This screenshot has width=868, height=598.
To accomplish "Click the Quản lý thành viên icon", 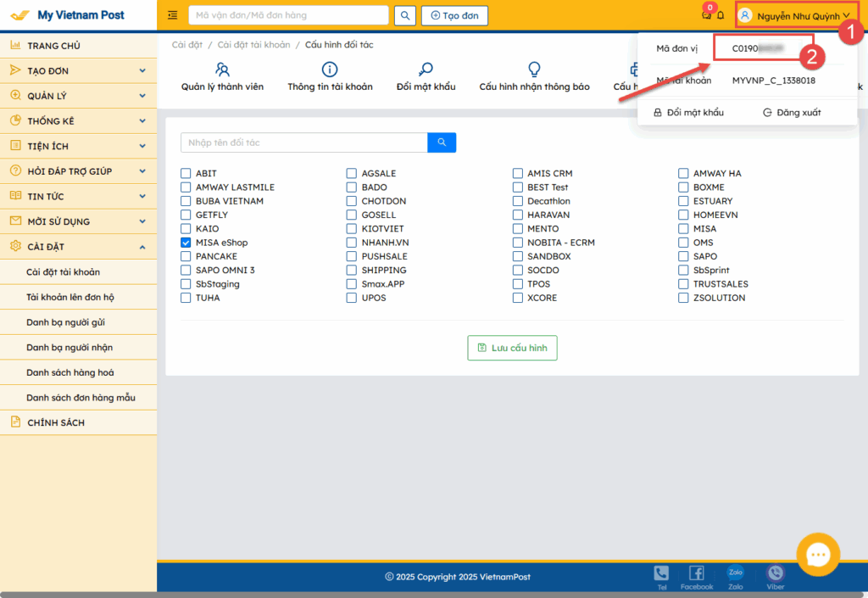I will pyautogui.click(x=222, y=70).
